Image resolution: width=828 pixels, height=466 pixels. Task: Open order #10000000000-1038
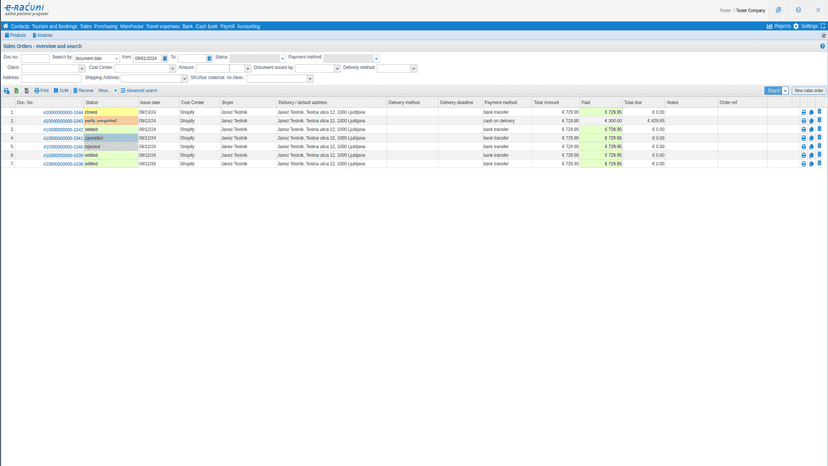(x=63, y=164)
